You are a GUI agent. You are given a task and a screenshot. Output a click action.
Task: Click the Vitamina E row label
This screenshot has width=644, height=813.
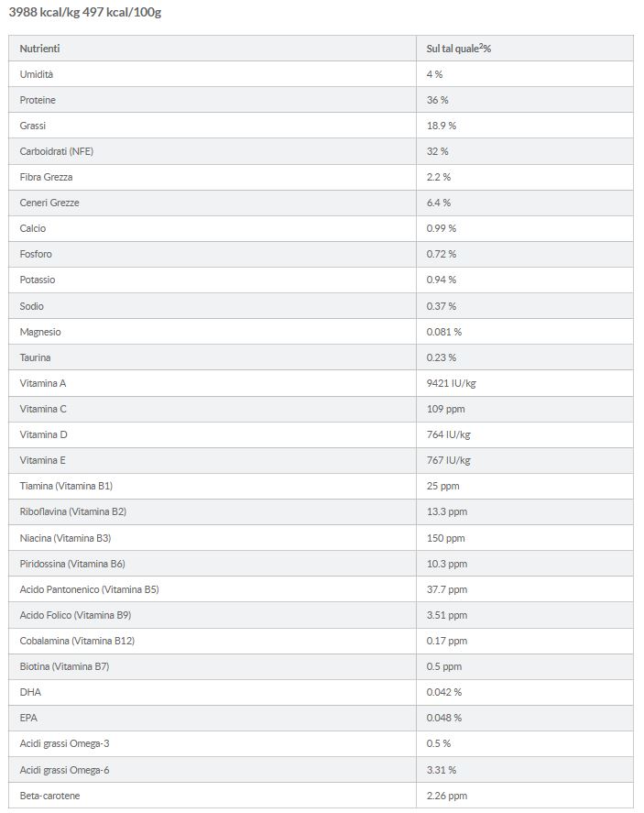43,460
